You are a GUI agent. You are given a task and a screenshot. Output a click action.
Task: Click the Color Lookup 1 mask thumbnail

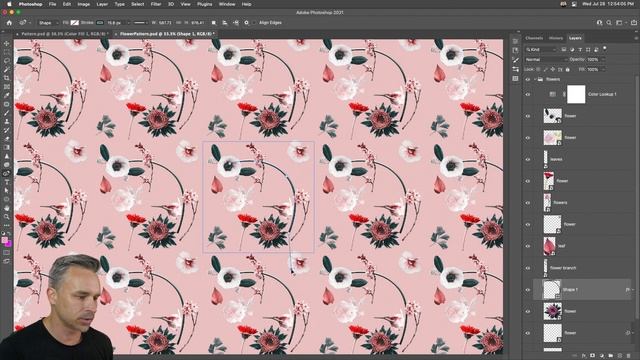pyautogui.click(x=576, y=94)
